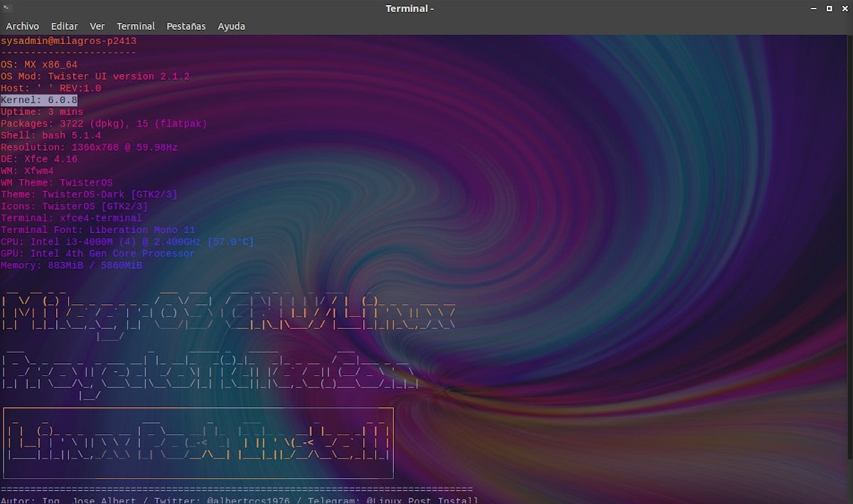853x504 pixels.
Task: Open the Editar menu
Action: 64,26
